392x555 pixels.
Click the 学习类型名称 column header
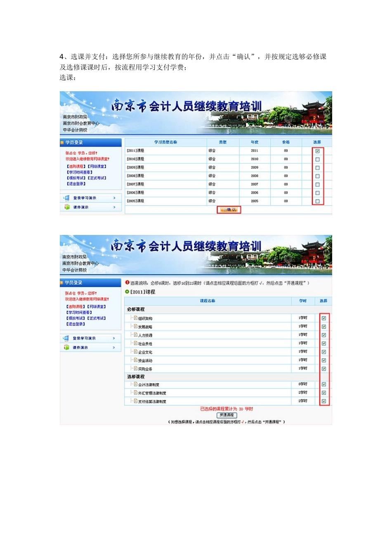[166, 142]
